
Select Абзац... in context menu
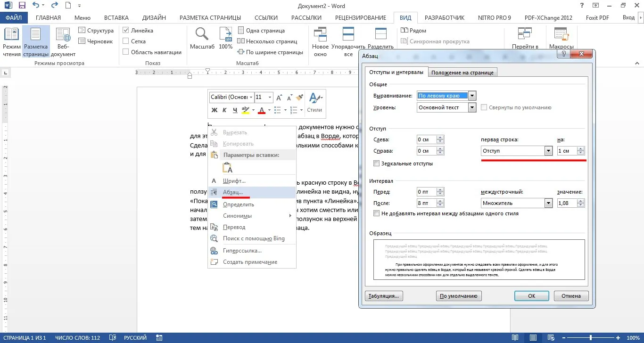coord(252,192)
